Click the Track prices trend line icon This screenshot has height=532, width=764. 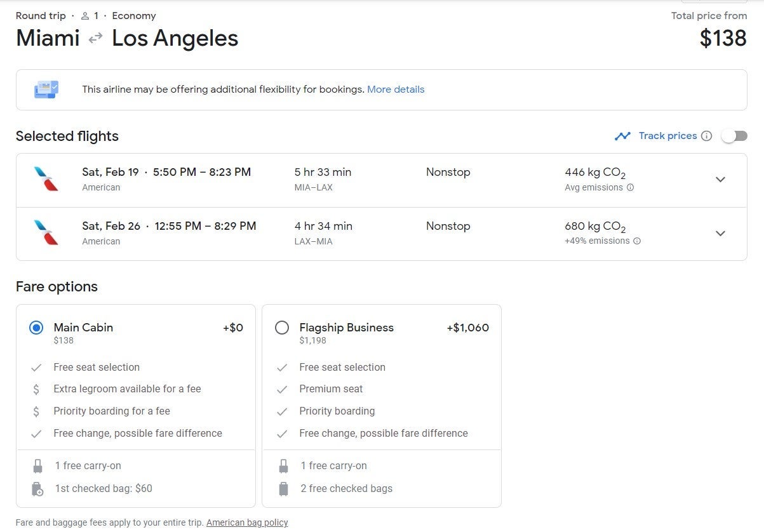622,136
